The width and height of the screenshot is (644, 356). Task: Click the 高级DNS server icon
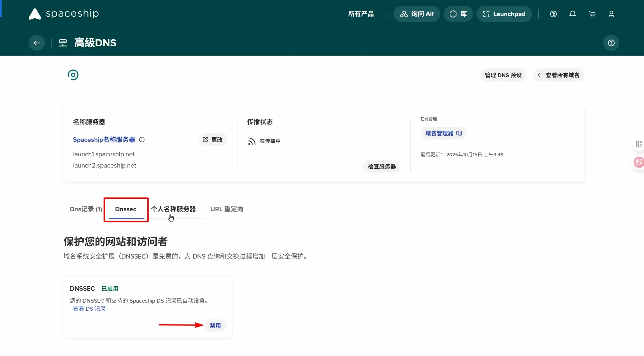63,43
